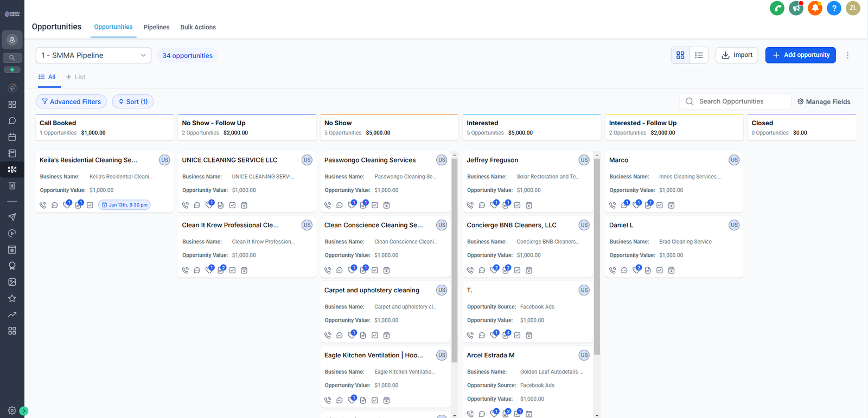Open Settings gear in the sidebar
Viewport: 868px width, 418px height.
(x=12, y=410)
